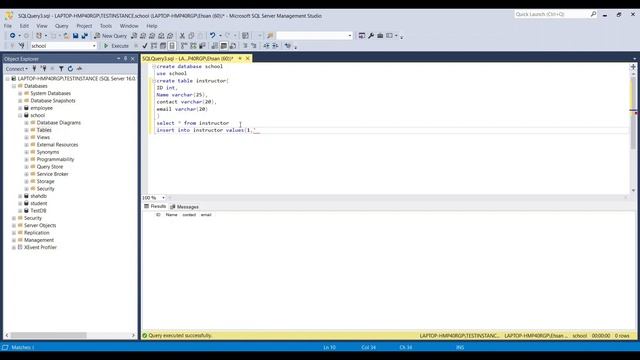Click the Query Options icon

pyautogui.click(x=163, y=46)
